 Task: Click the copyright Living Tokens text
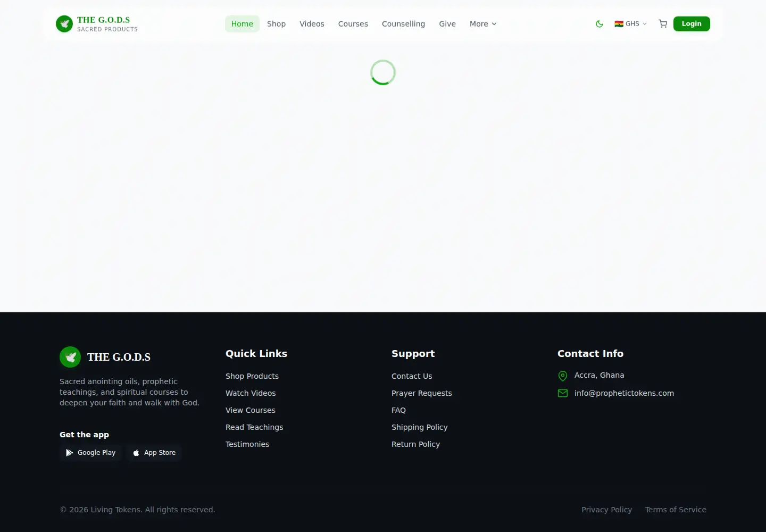click(137, 510)
